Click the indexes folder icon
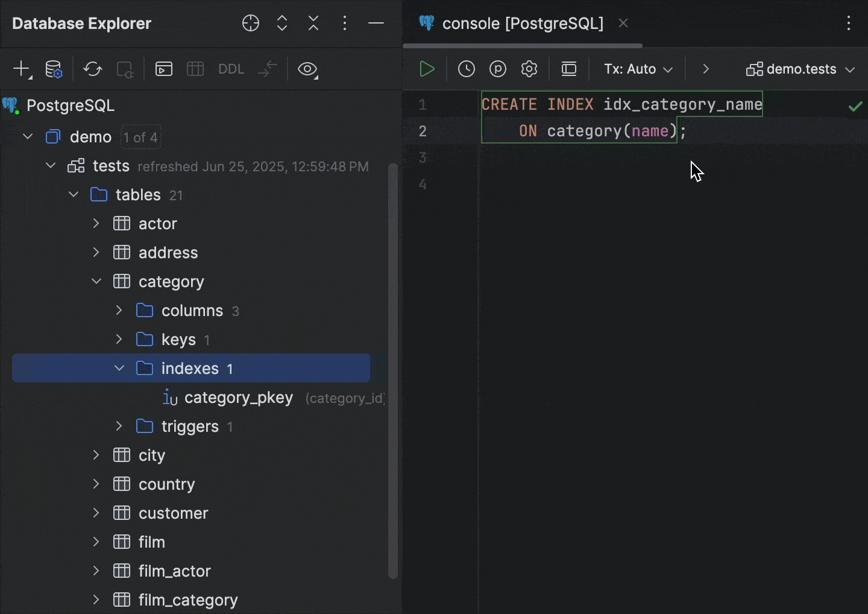The height and width of the screenshot is (614, 868). (145, 369)
